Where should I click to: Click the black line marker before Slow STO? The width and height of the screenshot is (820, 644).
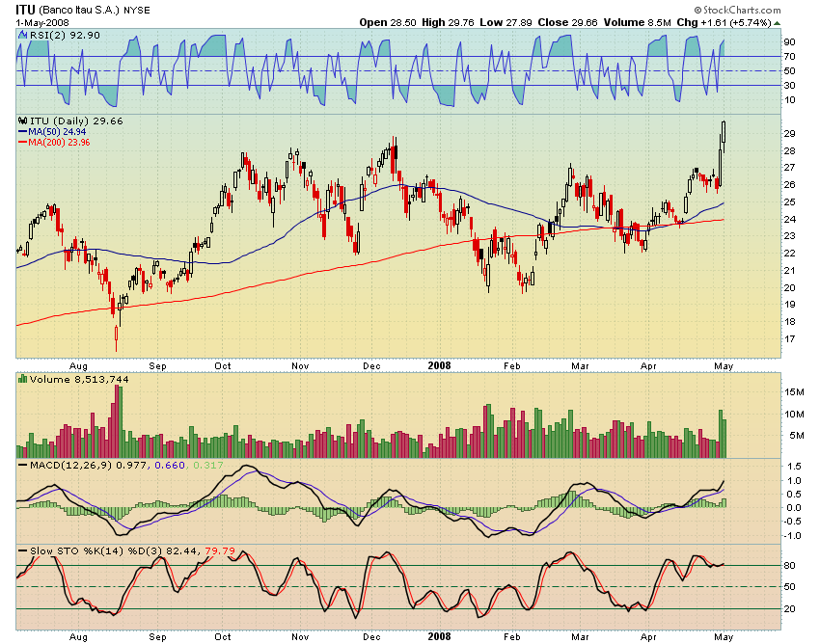pyautogui.click(x=22, y=550)
